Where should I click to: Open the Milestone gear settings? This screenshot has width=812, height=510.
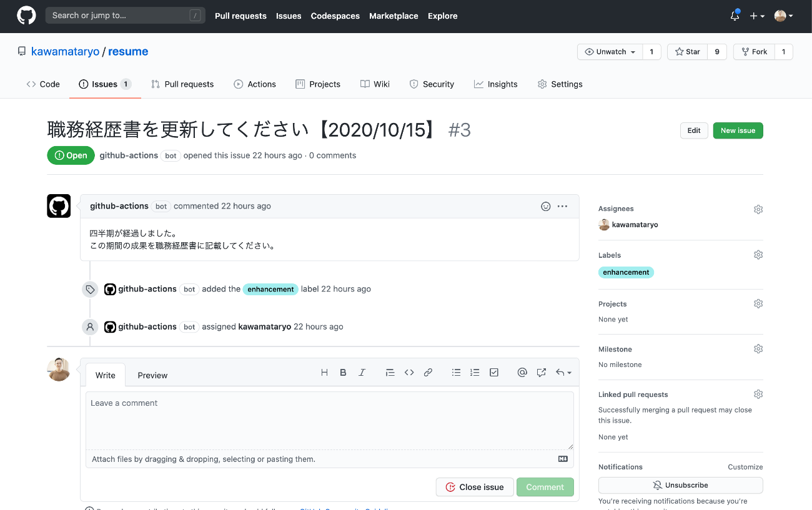click(758, 349)
